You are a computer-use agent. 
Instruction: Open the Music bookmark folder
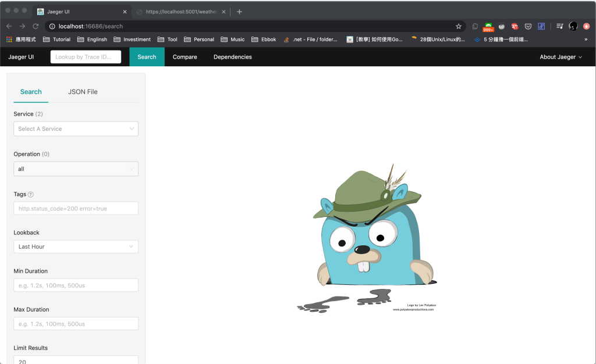coord(233,40)
